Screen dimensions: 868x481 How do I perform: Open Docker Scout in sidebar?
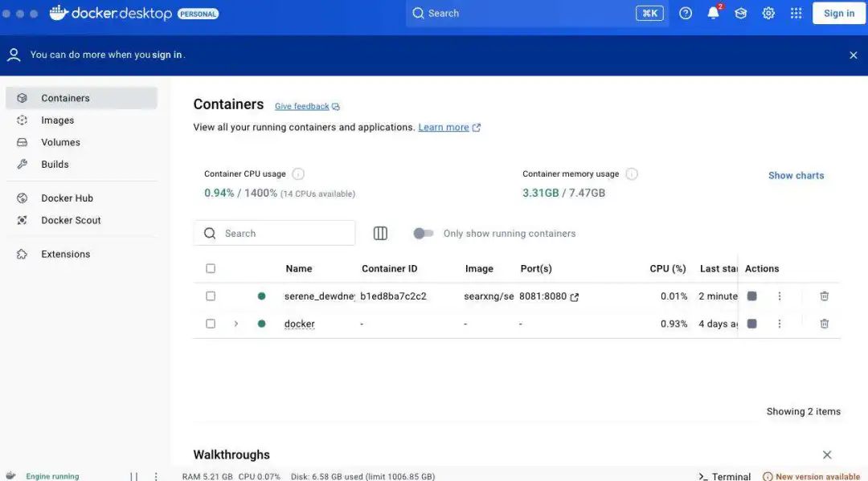click(81, 220)
